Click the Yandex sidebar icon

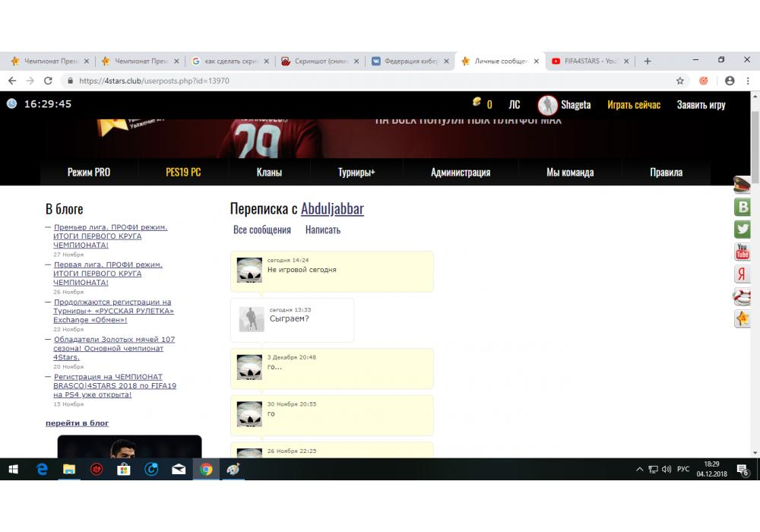(x=743, y=274)
